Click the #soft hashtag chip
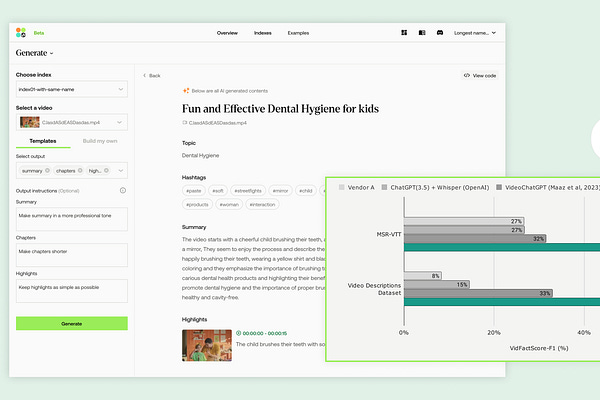 [x=218, y=191]
